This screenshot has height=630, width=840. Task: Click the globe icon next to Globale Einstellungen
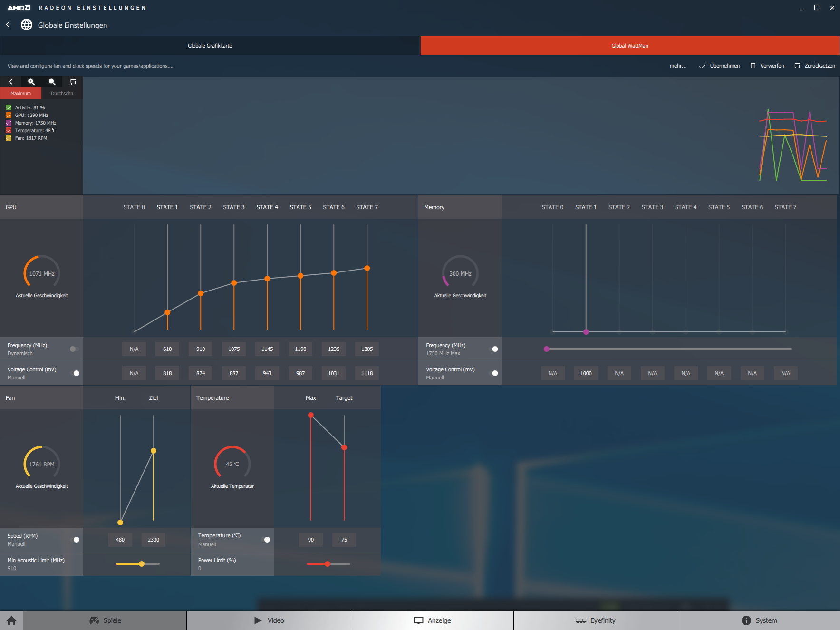(x=27, y=25)
